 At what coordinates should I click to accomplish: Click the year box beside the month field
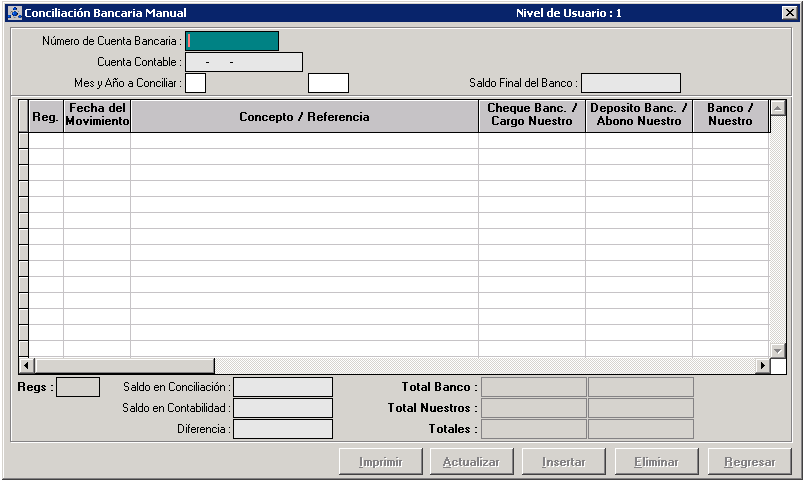coord(328,83)
